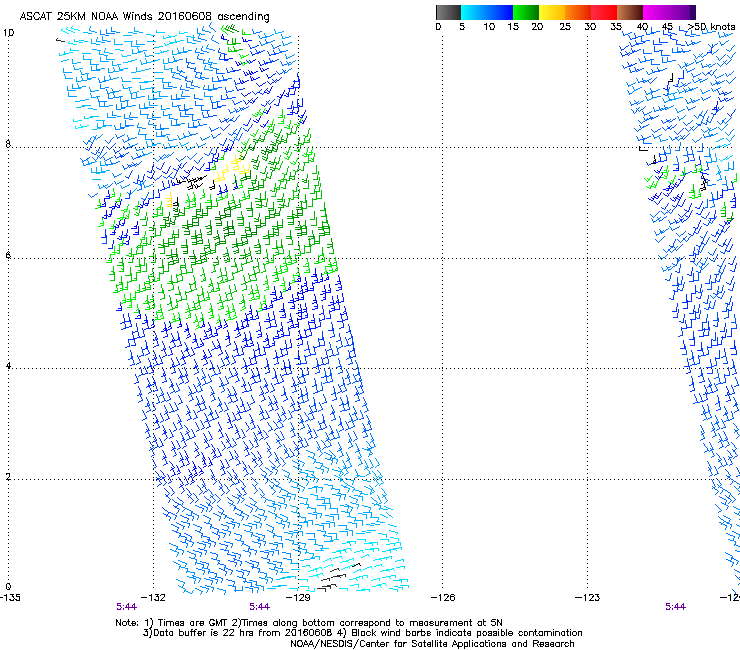Select the cyan-to-blue 5-15 knots legend segment
The image size is (740, 650).
tap(487, 12)
